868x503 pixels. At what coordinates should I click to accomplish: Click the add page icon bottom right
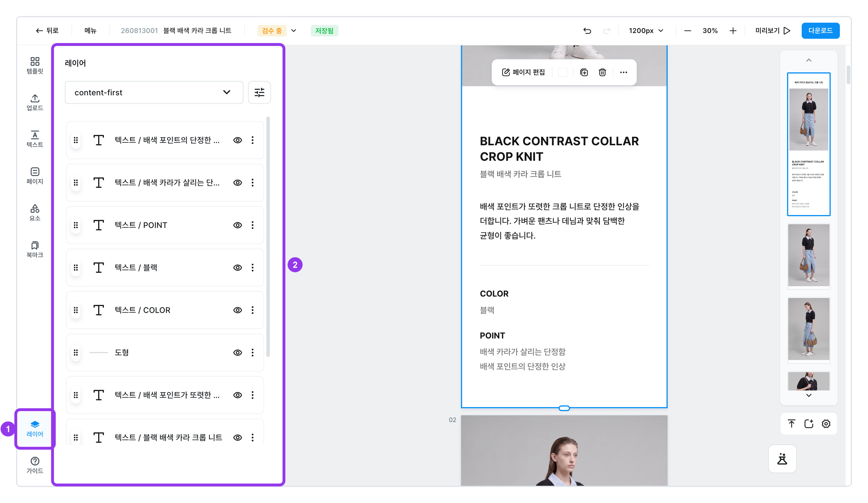pos(809,423)
